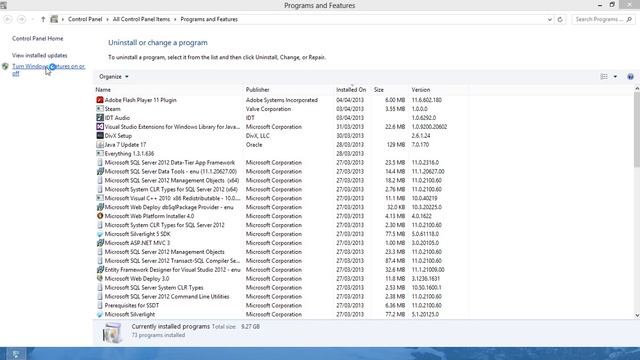The width and height of the screenshot is (640, 360).
Task: Select Microsoft SQL Server 2012 Data-Tier App Framework
Action: pos(282,162)
